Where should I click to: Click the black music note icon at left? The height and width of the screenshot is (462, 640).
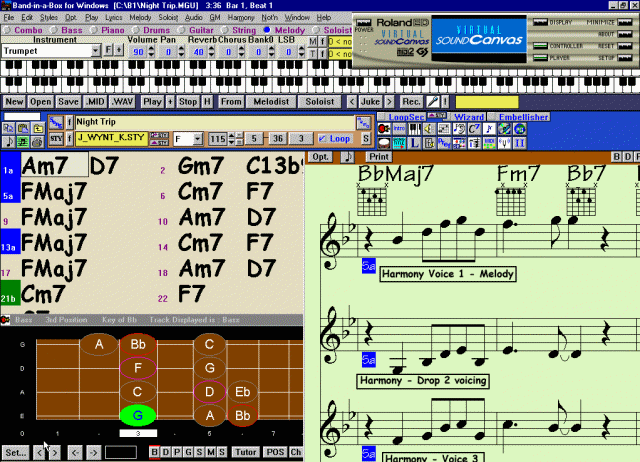(x=9, y=142)
